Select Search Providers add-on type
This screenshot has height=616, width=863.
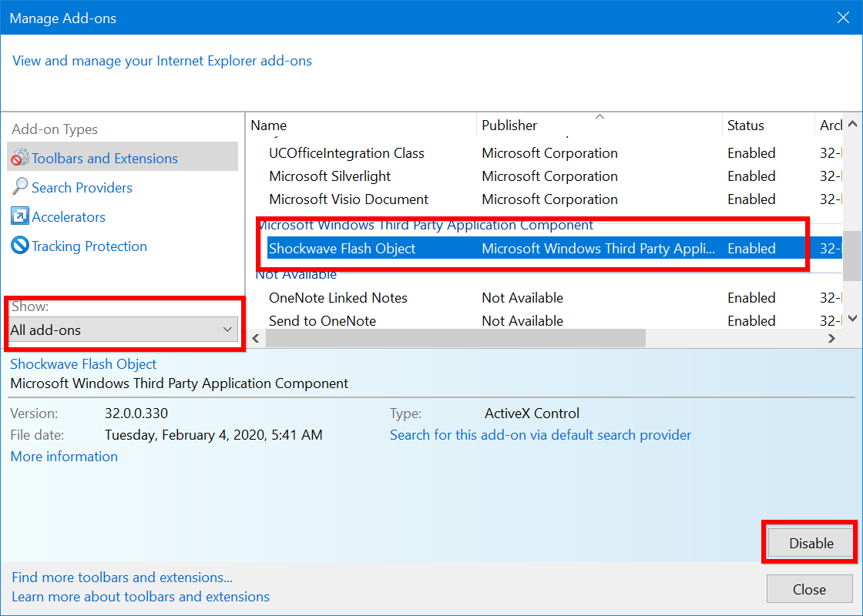point(82,188)
